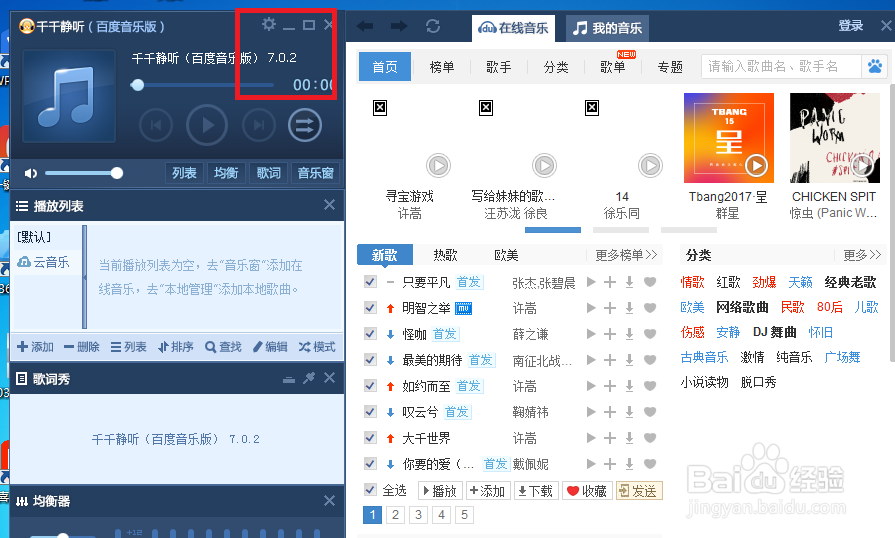
Task: Switch to the 我的音乐 tab
Action: pyautogui.click(x=607, y=28)
